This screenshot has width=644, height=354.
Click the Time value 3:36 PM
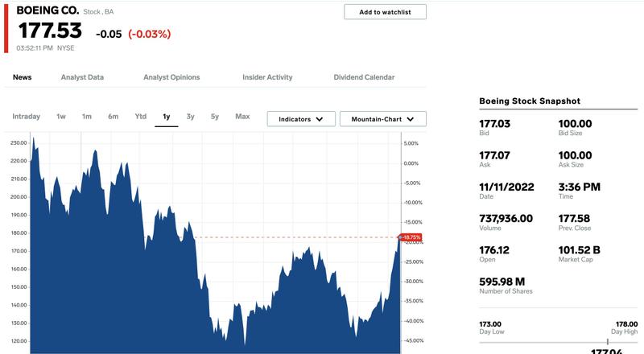click(x=579, y=187)
